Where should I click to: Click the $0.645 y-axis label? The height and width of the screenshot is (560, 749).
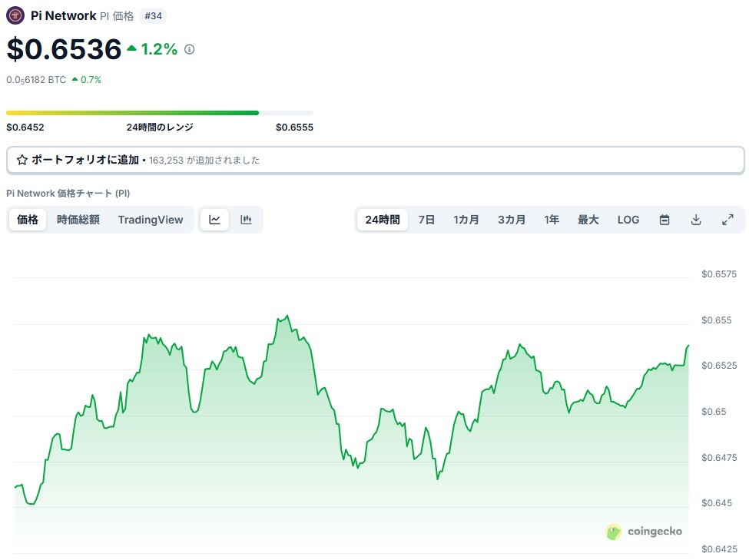[x=717, y=503]
